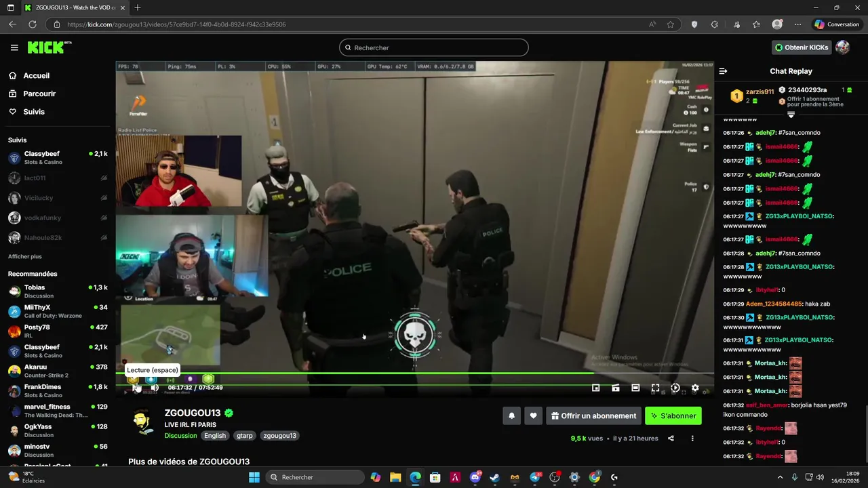Screen dimensions: 868x488
Task: Select the English language tag
Action: [215, 436]
